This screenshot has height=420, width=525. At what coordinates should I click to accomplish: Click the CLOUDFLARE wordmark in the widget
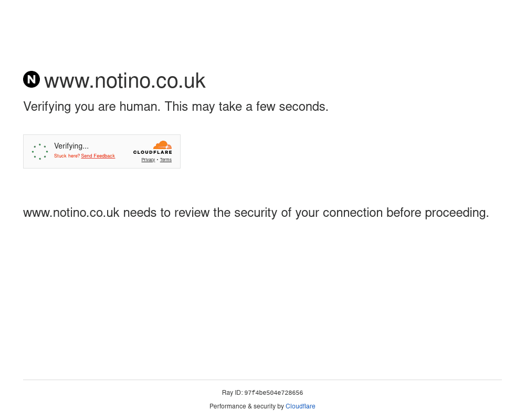pyautogui.click(x=152, y=153)
